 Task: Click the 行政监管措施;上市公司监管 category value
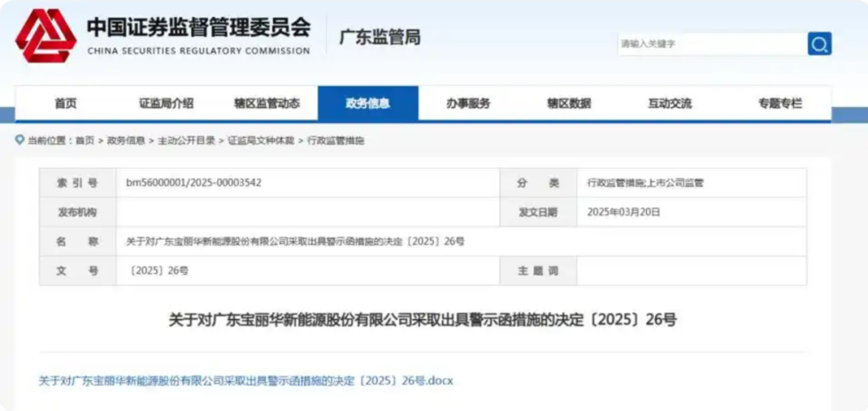pyautogui.click(x=645, y=183)
